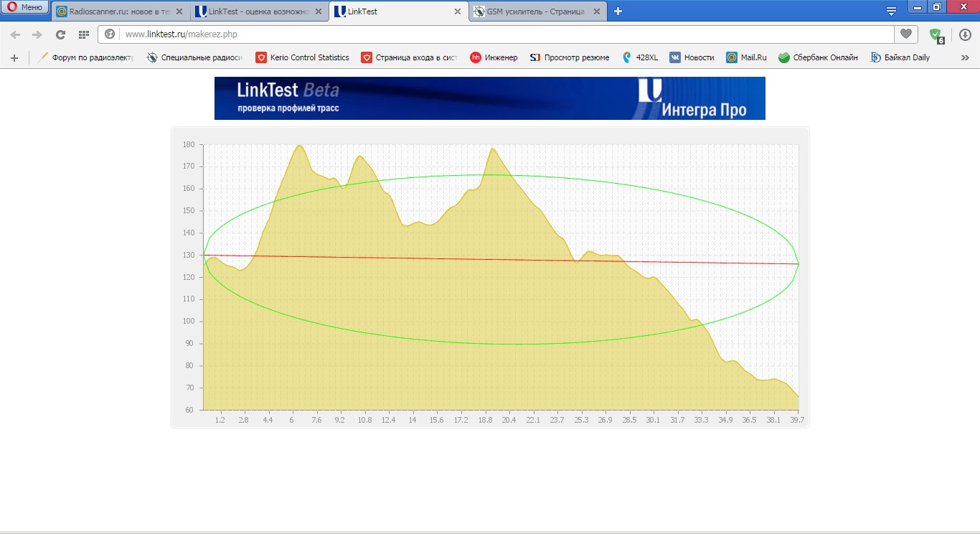
Task: Go forward to the next page
Action: click(x=37, y=34)
